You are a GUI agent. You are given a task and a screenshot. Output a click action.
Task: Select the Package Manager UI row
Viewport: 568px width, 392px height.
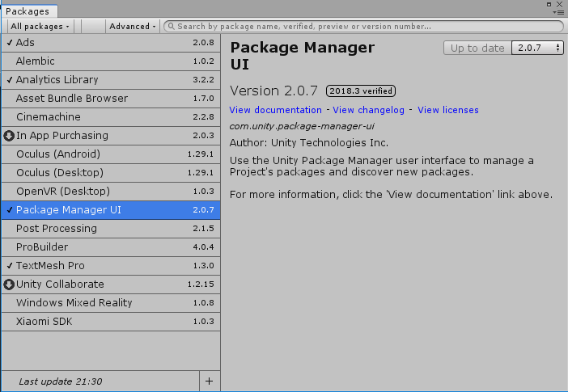click(x=111, y=210)
